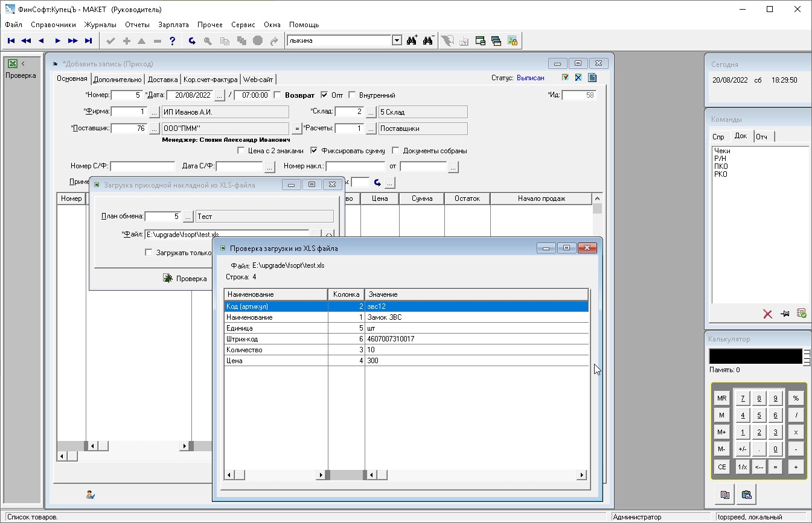Tick the Документы собраны checkbox
Viewport: 812px width, 523px height.
[x=396, y=151]
